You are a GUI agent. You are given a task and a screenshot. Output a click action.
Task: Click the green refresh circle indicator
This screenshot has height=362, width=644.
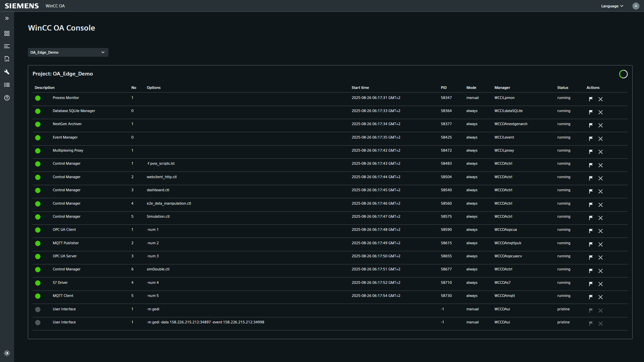coord(623,74)
